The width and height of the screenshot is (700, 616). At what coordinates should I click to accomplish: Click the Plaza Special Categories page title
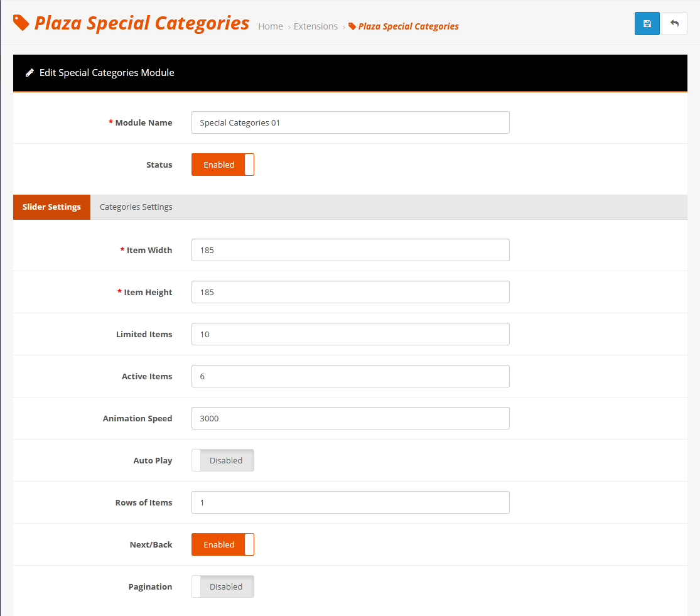141,23
